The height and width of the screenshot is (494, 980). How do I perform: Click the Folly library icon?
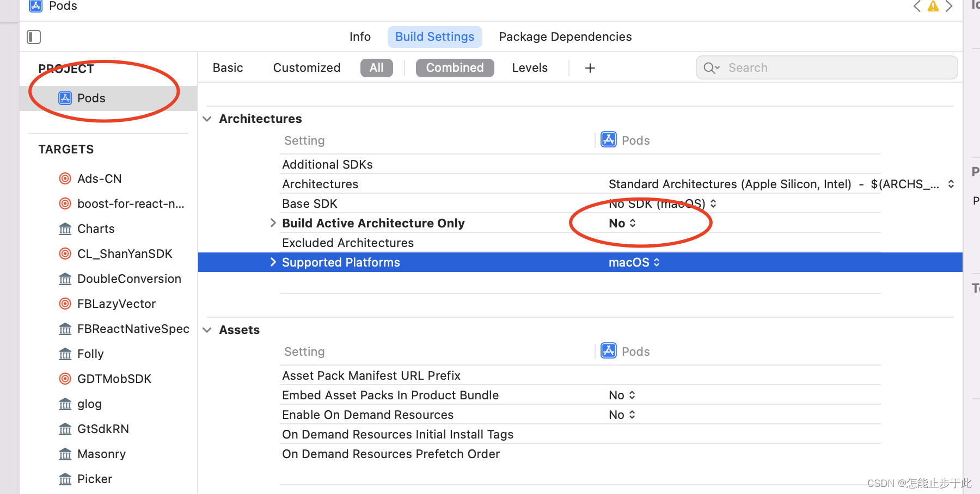[65, 354]
